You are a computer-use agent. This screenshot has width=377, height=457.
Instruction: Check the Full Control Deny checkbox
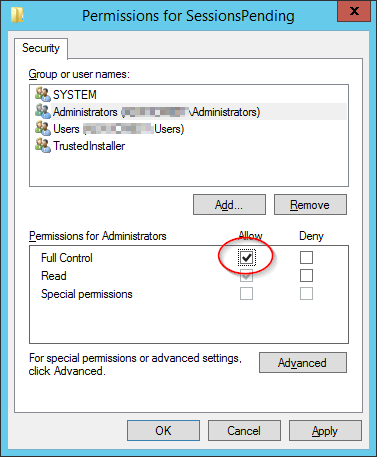point(306,257)
